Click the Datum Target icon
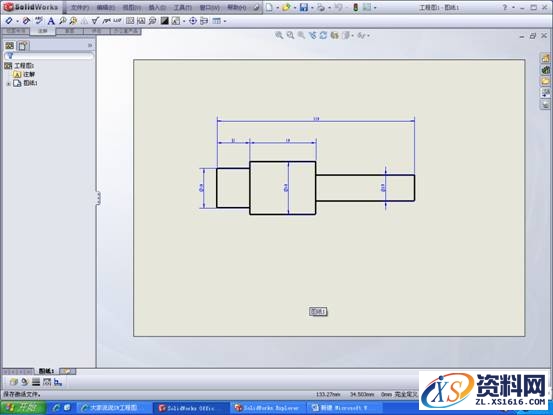 click(x=152, y=21)
